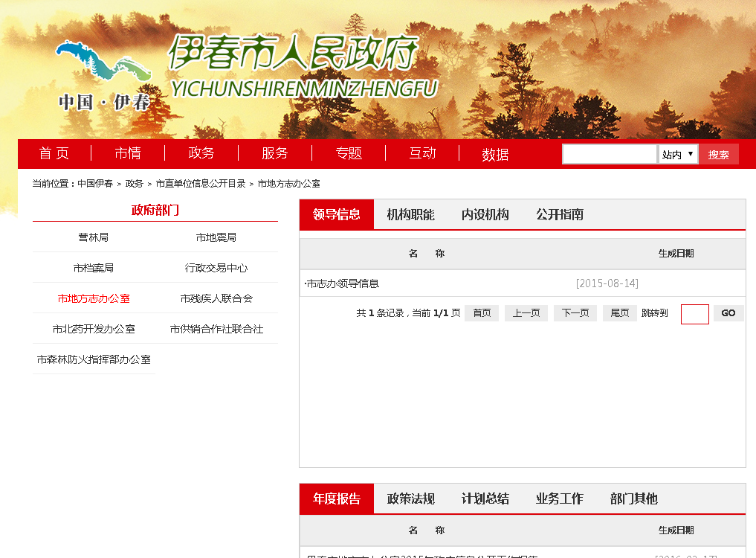Open the 服务 navigation item
This screenshot has width=756, height=558.
click(275, 153)
